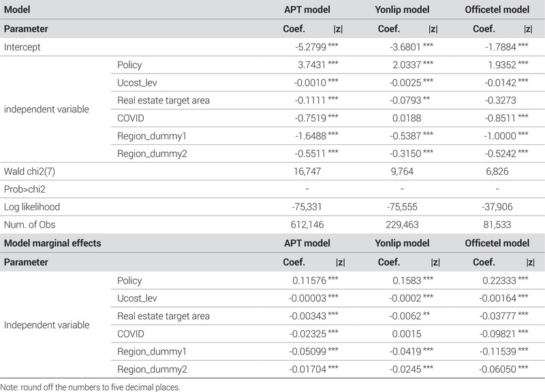Click the note about rounding numbers
Viewport: 545px width, 392px height.
click(x=91, y=387)
